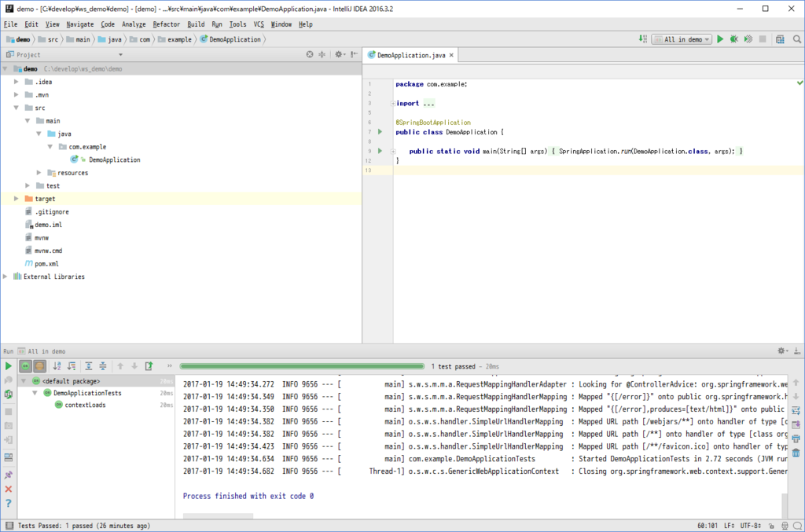This screenshot has height=532, width=805.
Task: Collapse all test tree nodes
Action: coord(103,366)
